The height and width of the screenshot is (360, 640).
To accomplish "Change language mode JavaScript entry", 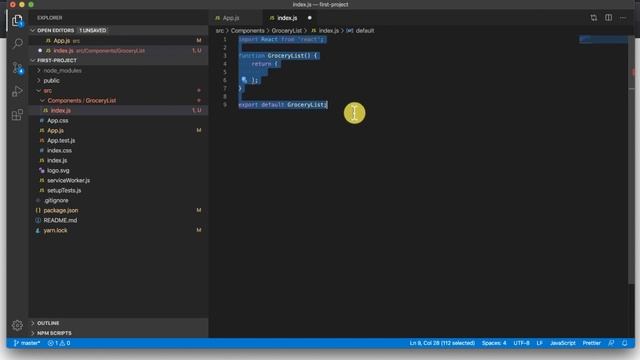I will [562, 343].
